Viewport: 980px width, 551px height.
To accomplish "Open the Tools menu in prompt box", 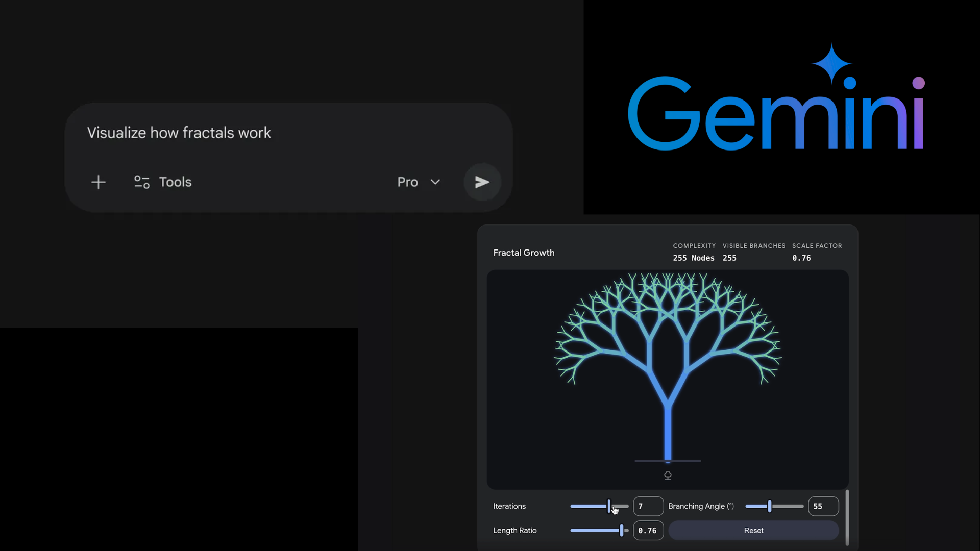I will (x=163, y=182).
